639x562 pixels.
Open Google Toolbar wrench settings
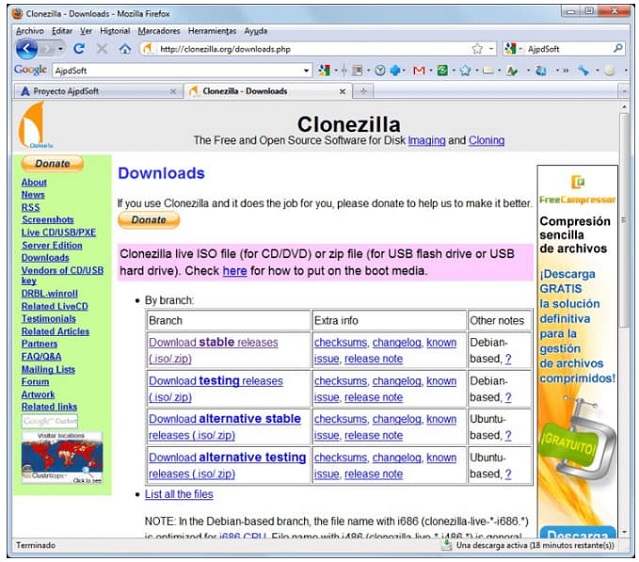coord(583,71)
